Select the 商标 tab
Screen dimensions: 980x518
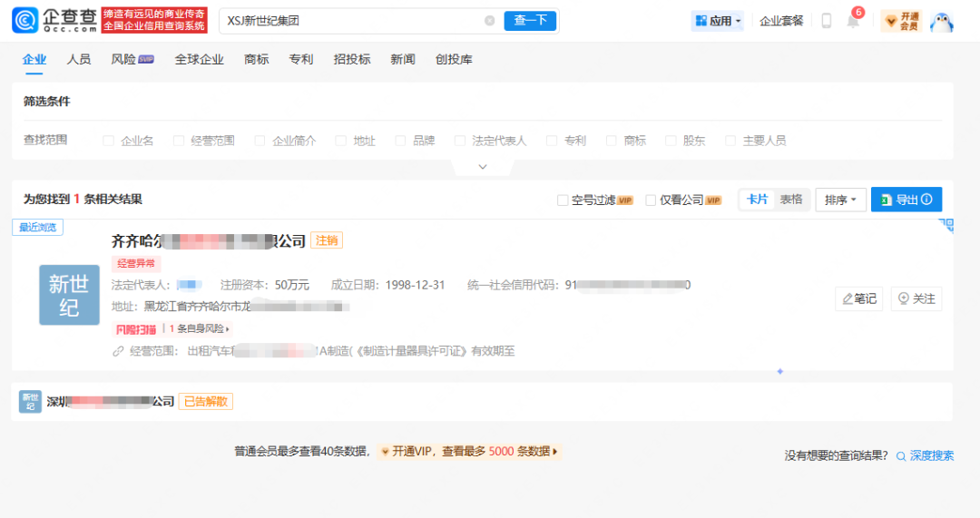click(256, 59)
